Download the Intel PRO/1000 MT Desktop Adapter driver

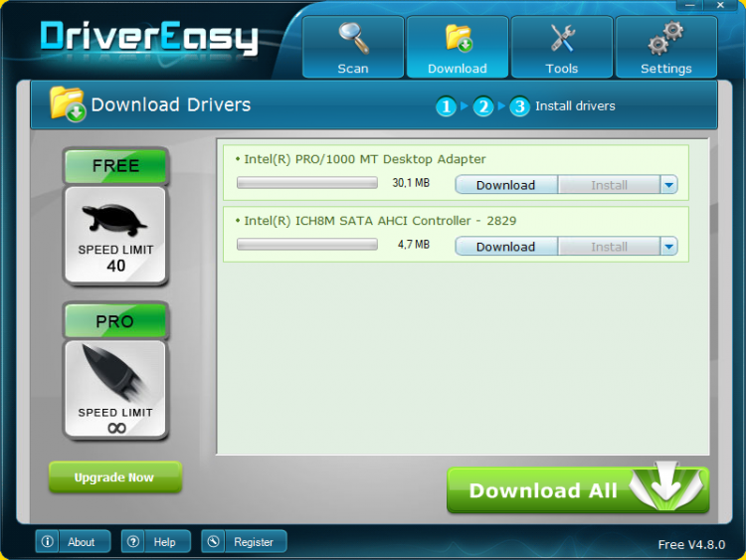pos(505,185)
